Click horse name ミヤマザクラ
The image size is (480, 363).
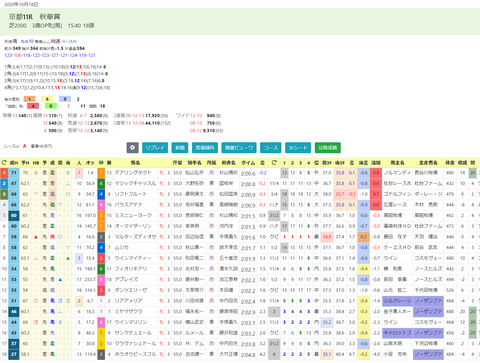click(128, 311)
